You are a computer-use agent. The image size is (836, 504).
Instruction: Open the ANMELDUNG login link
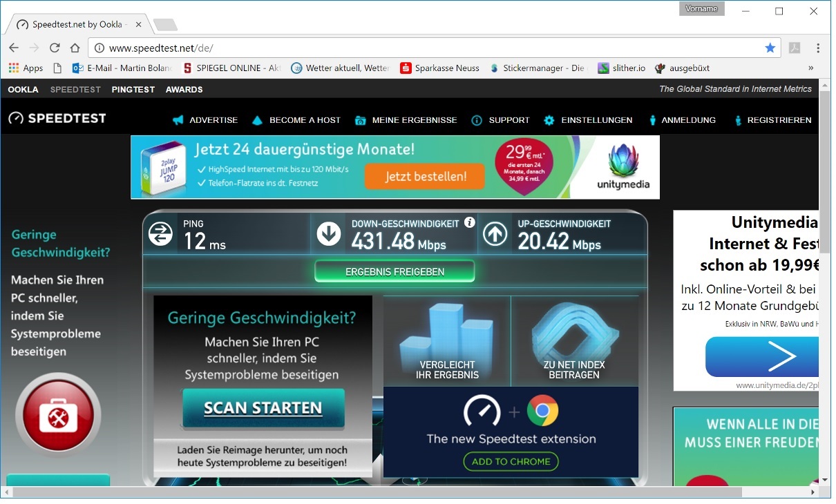click(x=689, y=120)
